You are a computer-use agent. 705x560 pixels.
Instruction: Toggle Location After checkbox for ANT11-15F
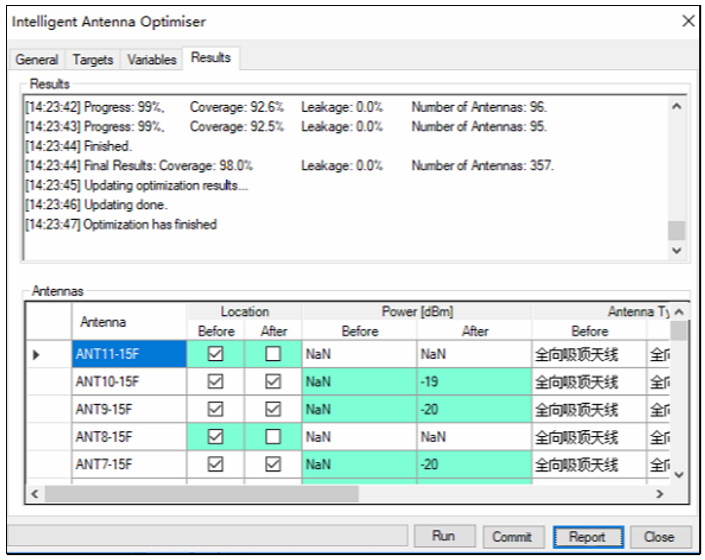273,354
